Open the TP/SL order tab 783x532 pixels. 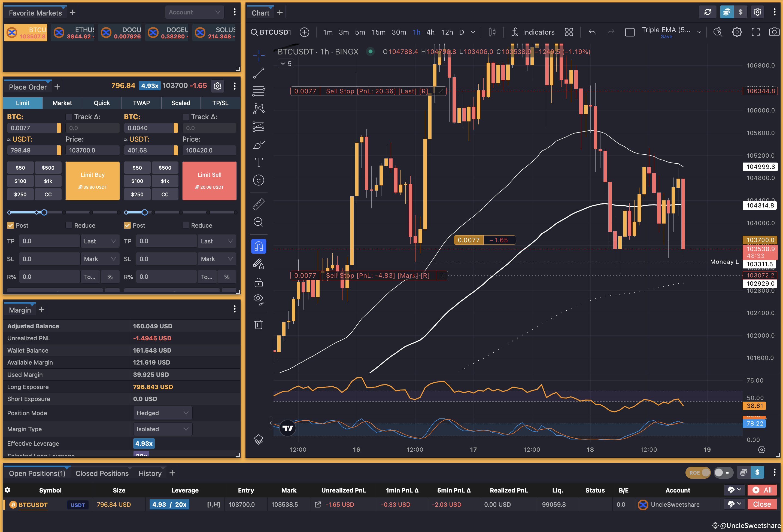pyautogui.click(x=220, y=103)
